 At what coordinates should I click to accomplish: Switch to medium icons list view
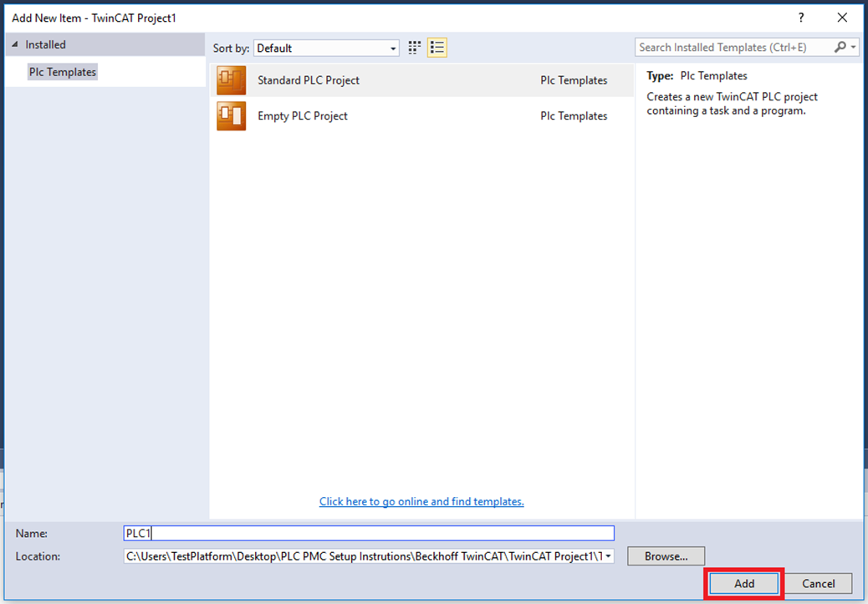click(x=437, y=48)
